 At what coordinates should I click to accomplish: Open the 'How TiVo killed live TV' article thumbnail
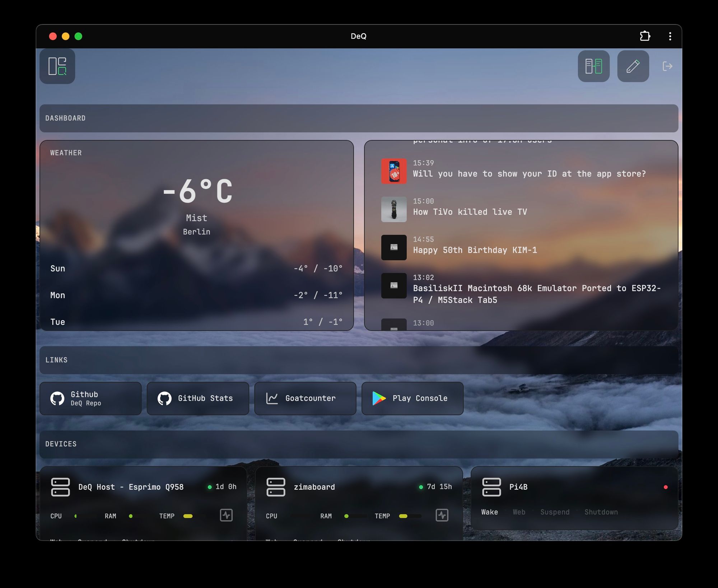(394, 210)
